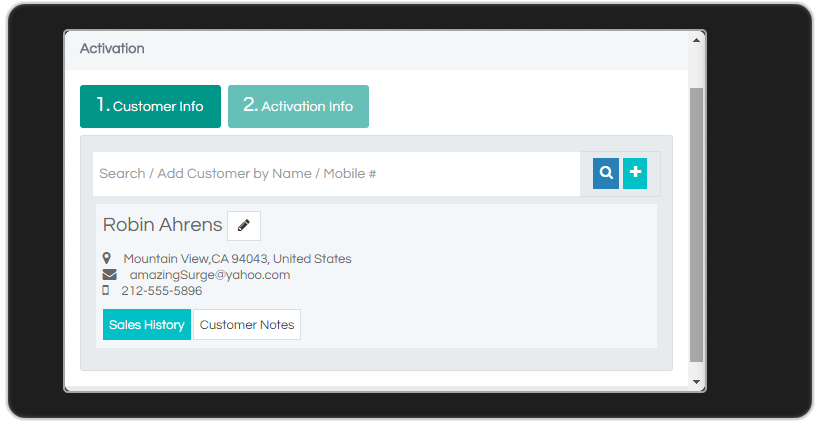Click the customer name Robin Ahrens
Viewport: 825px width, 431px height.
pyautogui.click(x=163, y=225)
